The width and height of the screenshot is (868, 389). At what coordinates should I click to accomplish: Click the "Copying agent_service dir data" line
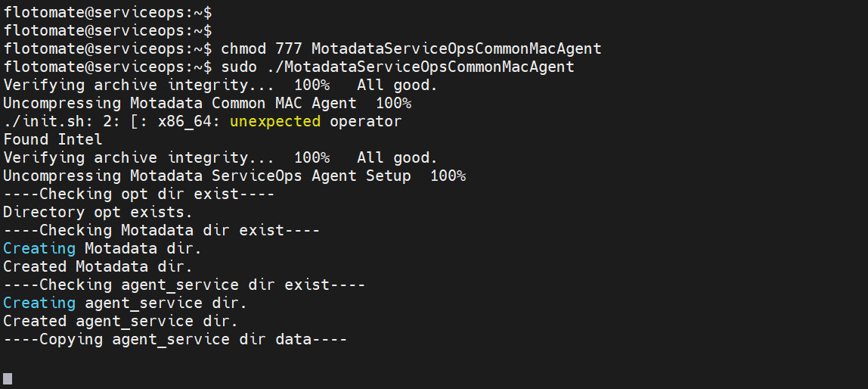coord(175,339)
